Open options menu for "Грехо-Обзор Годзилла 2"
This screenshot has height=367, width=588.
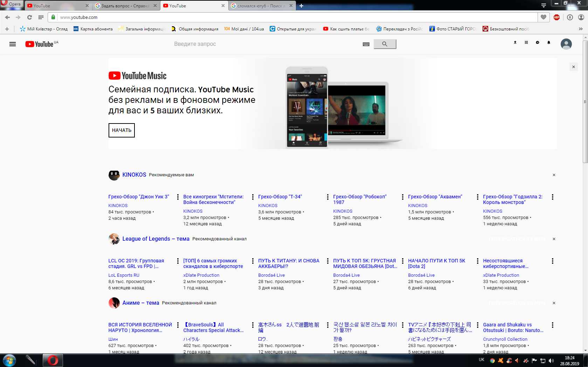pos(553,197)
